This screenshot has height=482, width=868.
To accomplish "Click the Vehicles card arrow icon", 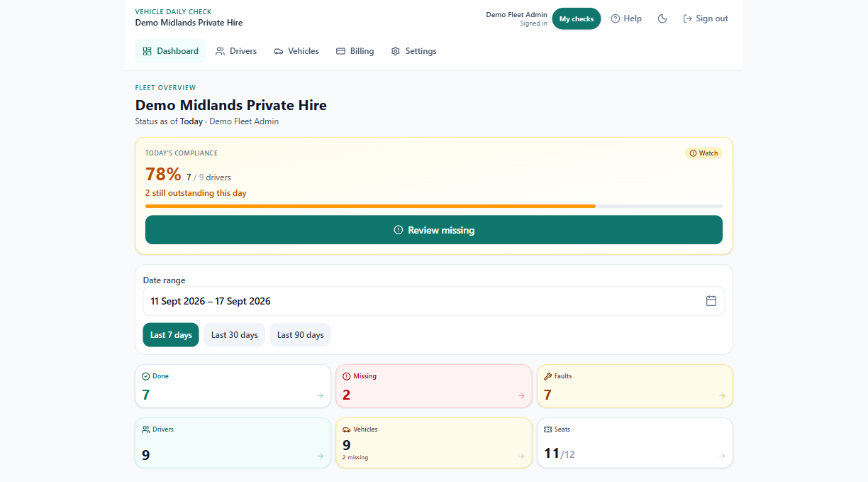I will (522, 456).
